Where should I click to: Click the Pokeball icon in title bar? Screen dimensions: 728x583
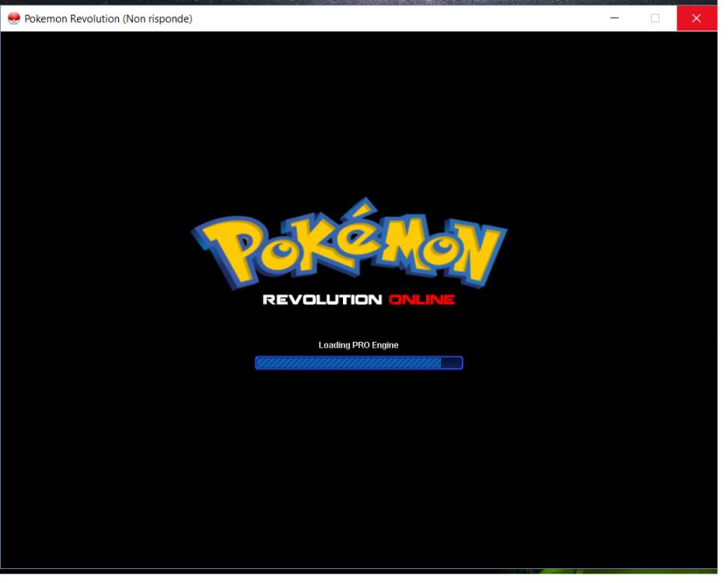[x=14, y=19]
